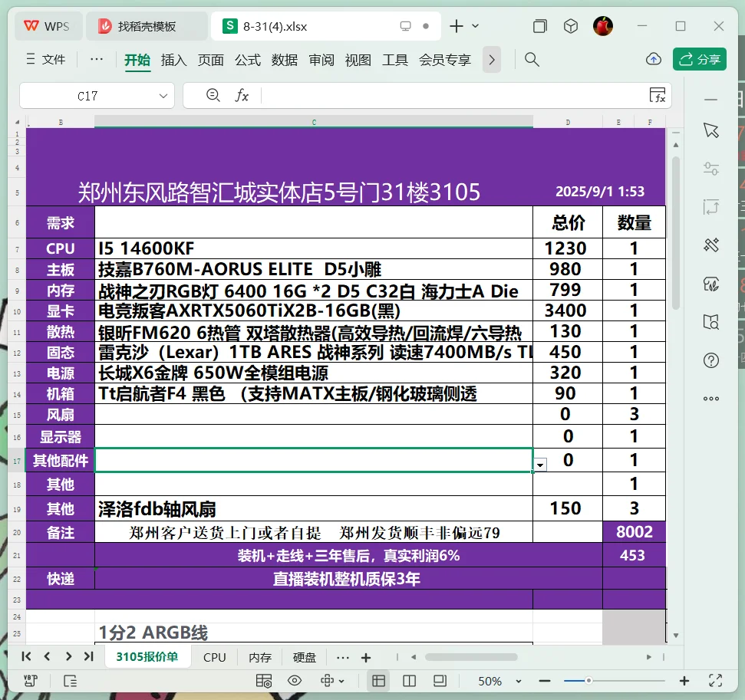The image size is (745, 700).
Task: Click the selection arrow tool in sidebar
Action: pos(711,130)
